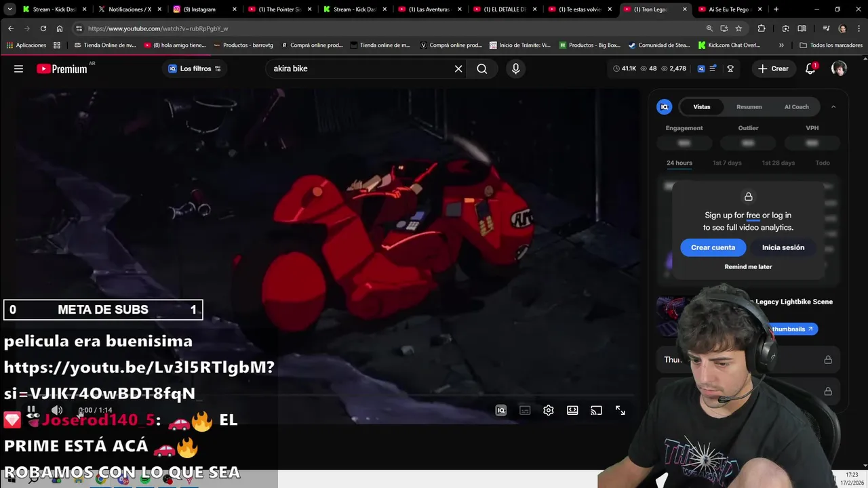Viewport: 868px width, 488px height.
Task: Open video player settings gear
Action: pyautogui.click(x=549, y=410)
